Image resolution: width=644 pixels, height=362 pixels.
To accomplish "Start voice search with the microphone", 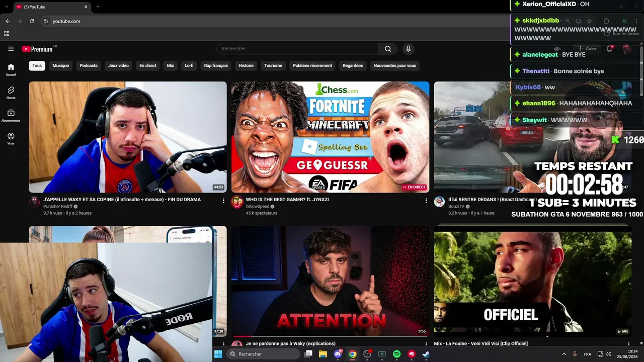I will 408,49.
